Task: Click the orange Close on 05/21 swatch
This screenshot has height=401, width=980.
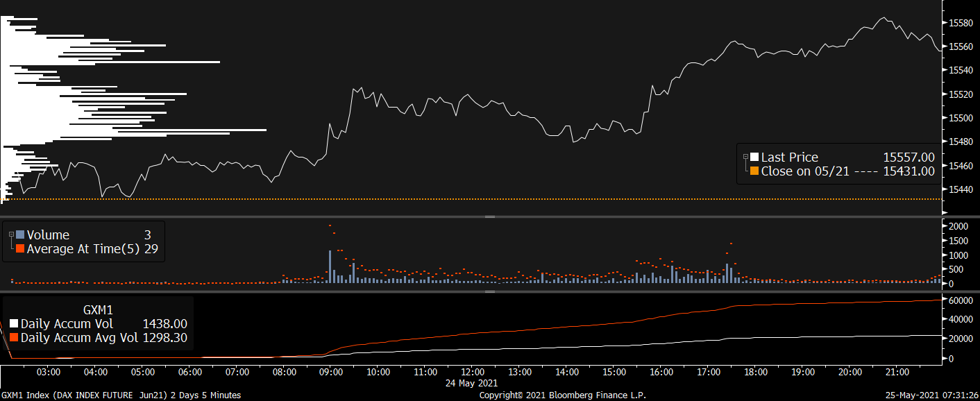Action: 754,171
